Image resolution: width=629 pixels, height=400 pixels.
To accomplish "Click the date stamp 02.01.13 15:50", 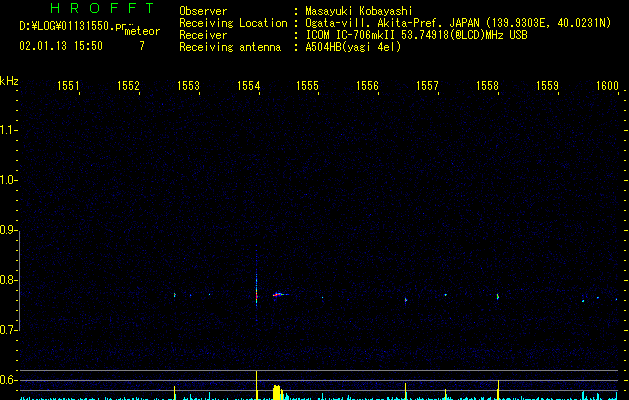I will pyautogui.click(x=61, y=46).
